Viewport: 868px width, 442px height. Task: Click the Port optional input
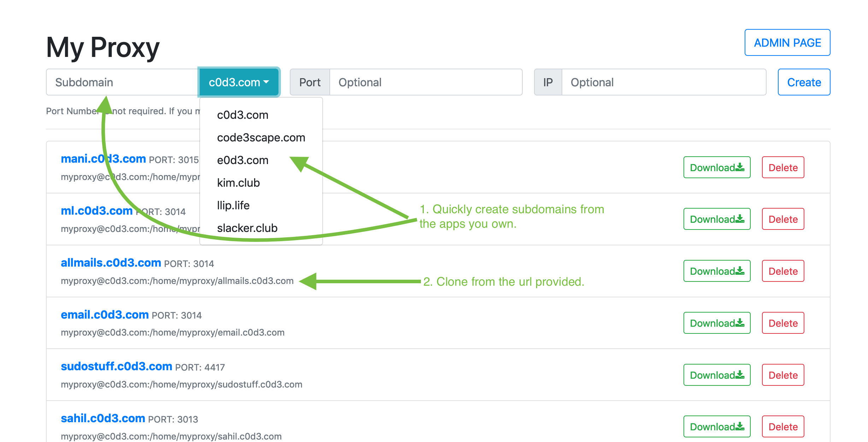[425, 82]
